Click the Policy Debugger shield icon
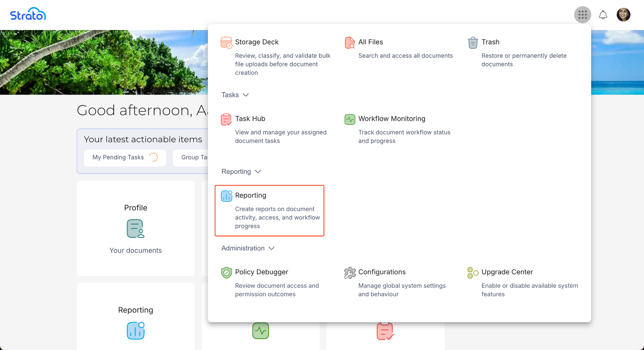Viewport: 644px width, 350px height. [226, 272]
